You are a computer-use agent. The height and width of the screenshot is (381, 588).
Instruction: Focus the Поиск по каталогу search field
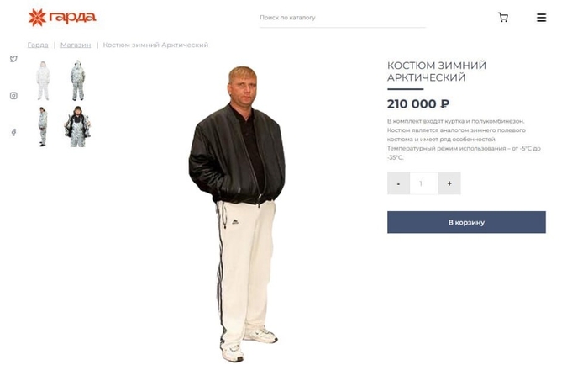pyautogui.click(x=343, y=18)
